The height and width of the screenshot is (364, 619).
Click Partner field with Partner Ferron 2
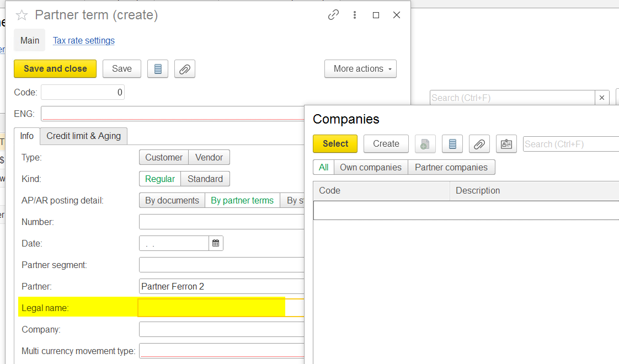point(221,287)
